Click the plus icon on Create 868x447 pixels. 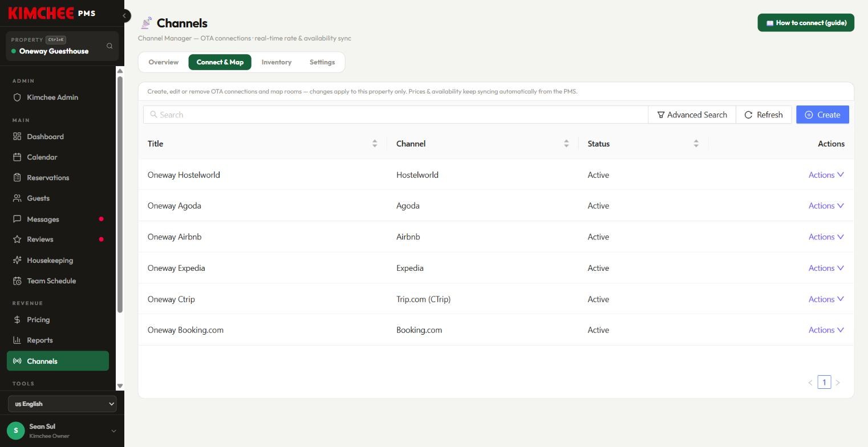tap(809, 115)
